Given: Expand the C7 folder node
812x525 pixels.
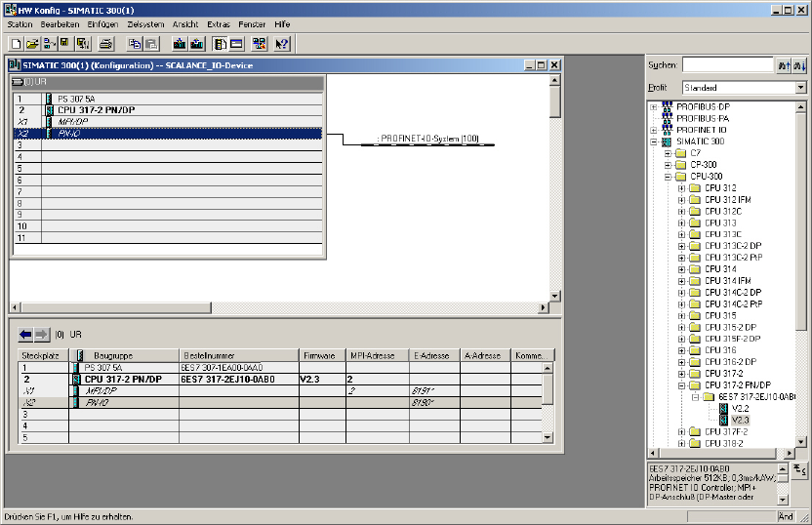Looking at the screenshot, I should (668, 153).
